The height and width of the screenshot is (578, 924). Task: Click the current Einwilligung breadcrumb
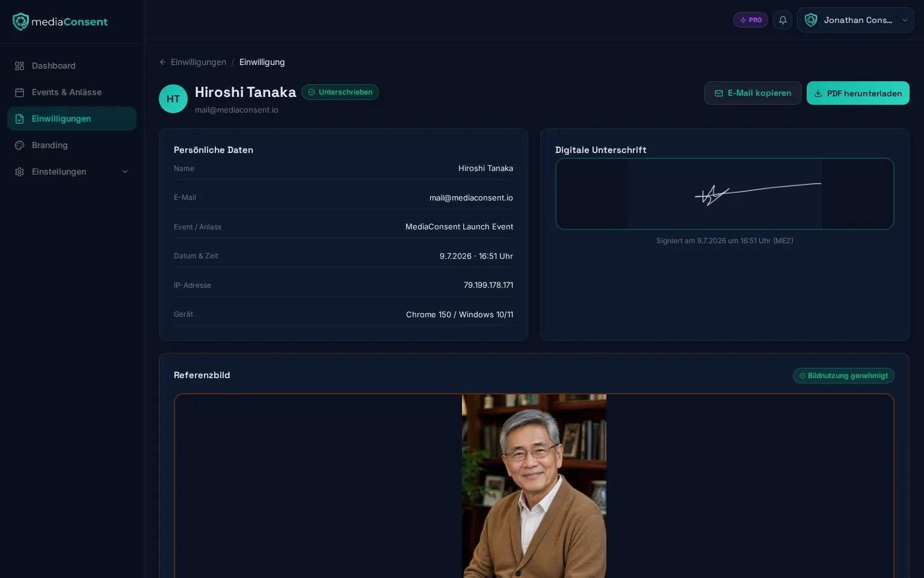tap(262, 62)
